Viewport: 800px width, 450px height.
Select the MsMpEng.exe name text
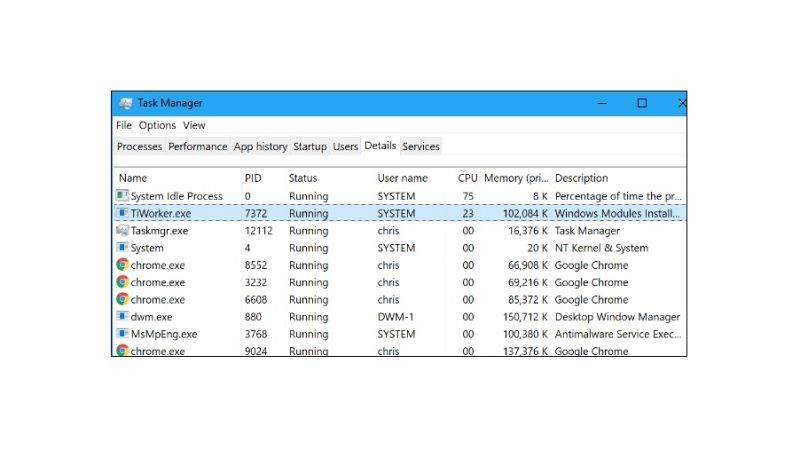pyautogui.click(x=164, y=334)
